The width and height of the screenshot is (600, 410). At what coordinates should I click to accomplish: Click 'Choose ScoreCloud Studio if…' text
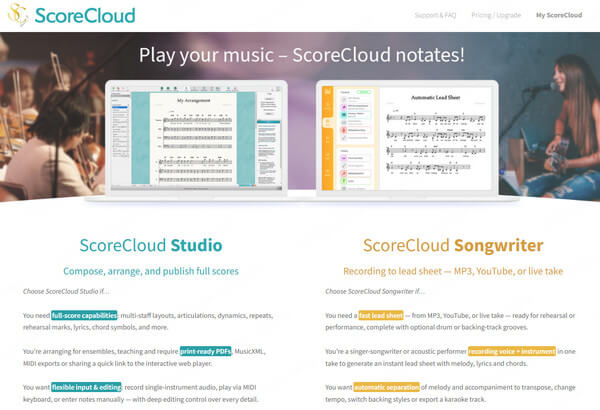click(66, 291)
